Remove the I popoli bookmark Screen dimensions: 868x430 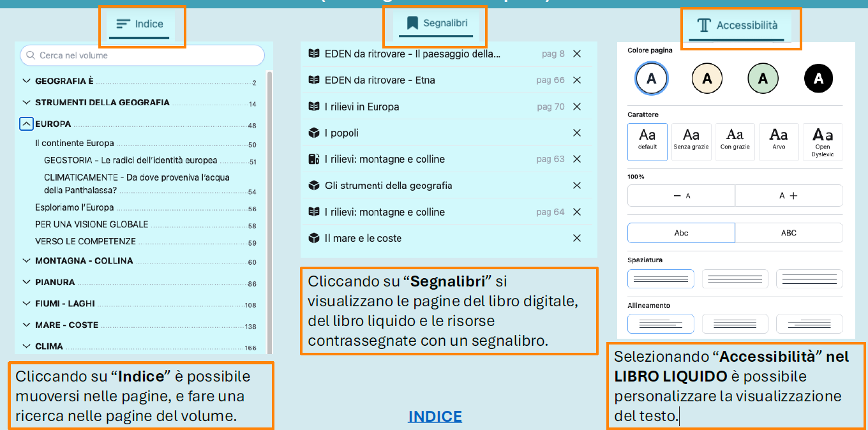(577, 133)
